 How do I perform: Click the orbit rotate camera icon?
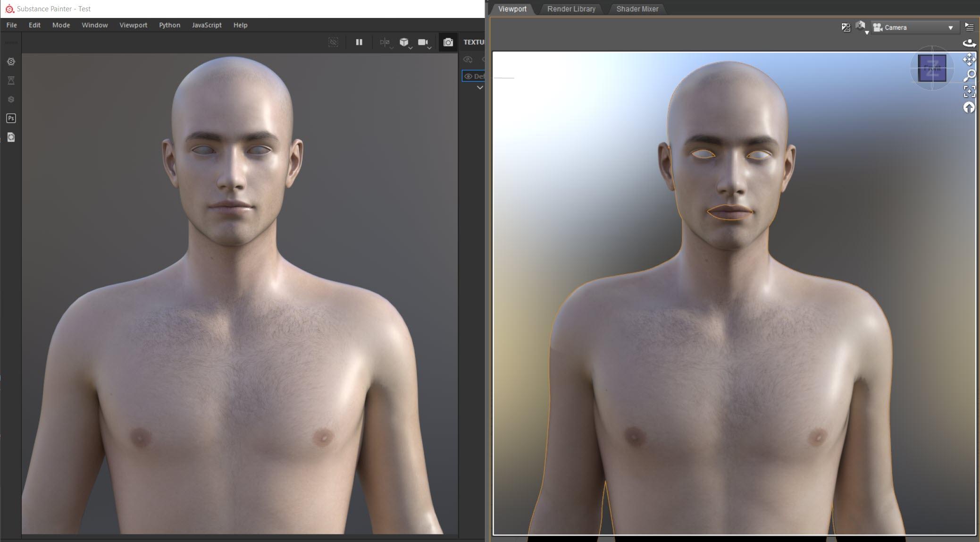coord(969,43)
